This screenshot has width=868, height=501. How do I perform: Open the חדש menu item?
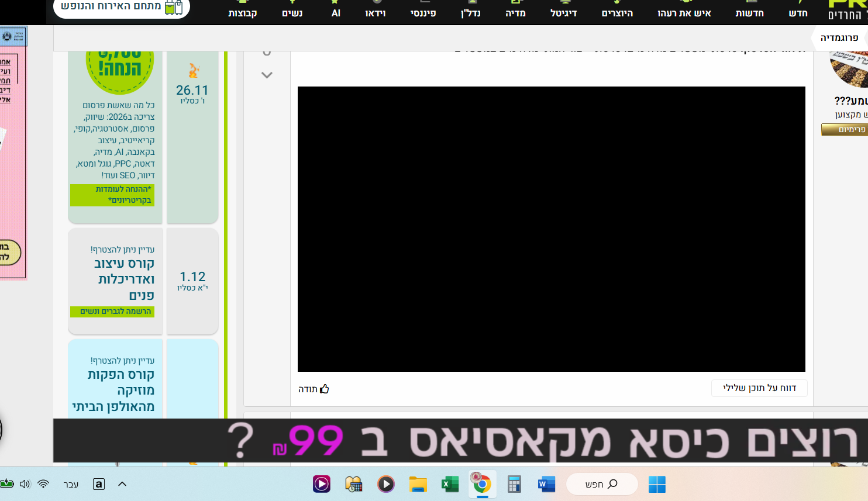click(798, 13)
